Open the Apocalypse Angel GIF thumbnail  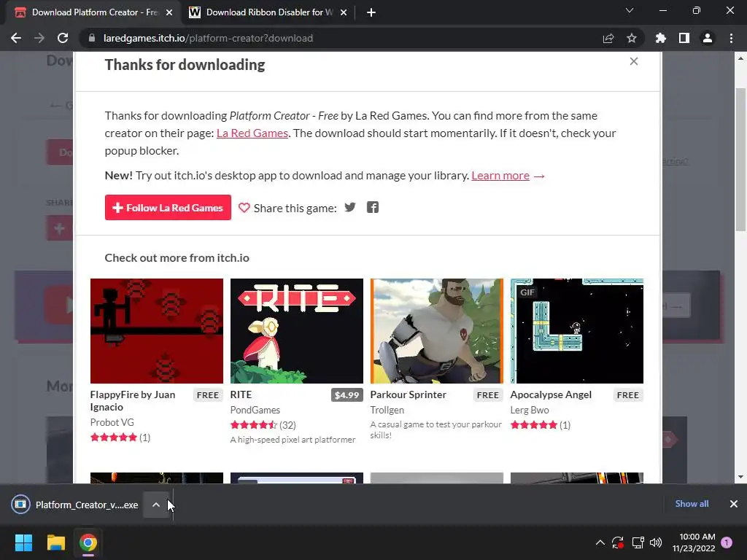click(x=577, y=331)
